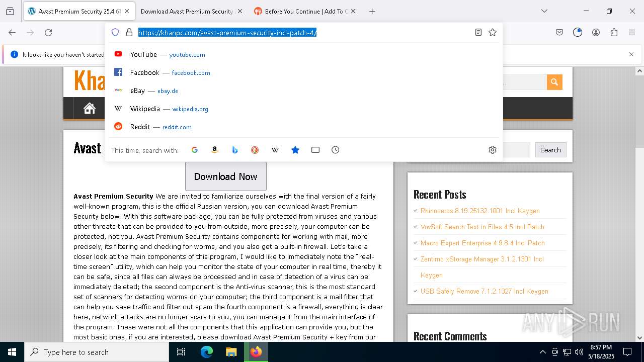This screenshot has height=362, width=644.
Task: Select Facebook suggestion in dropdown
Action: pyautogui.click(x=304, y=72)
